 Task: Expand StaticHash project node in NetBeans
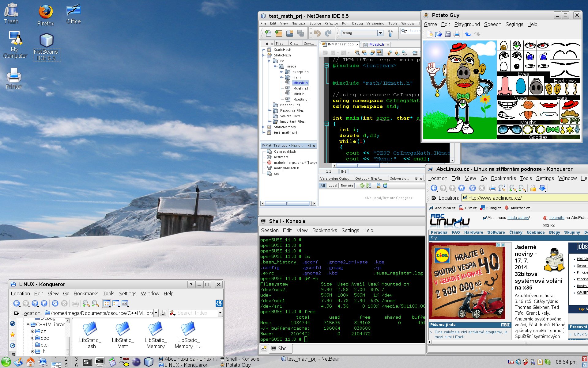tap(263, 50)
